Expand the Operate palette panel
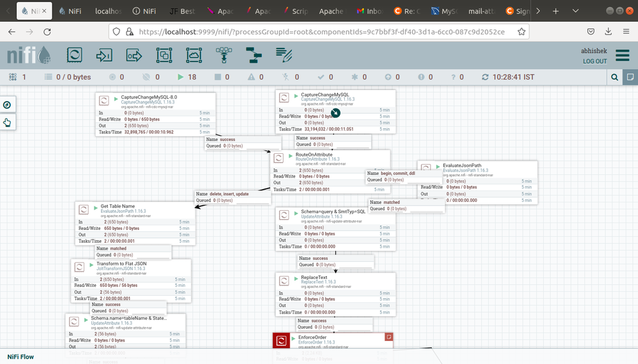The image size is (638, 364). 7,123
